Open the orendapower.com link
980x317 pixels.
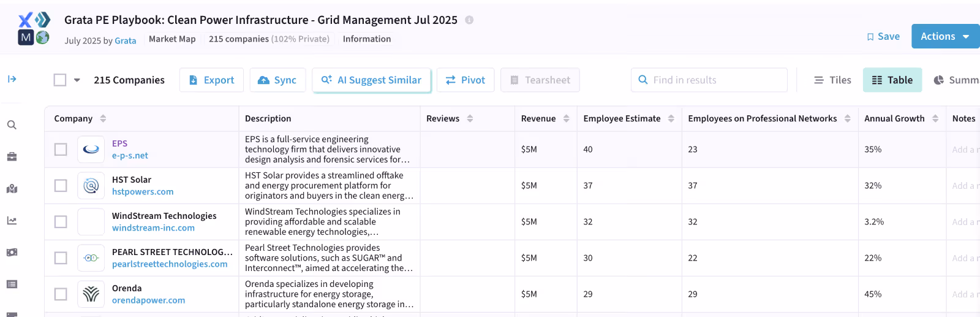(x=148, y=300)
